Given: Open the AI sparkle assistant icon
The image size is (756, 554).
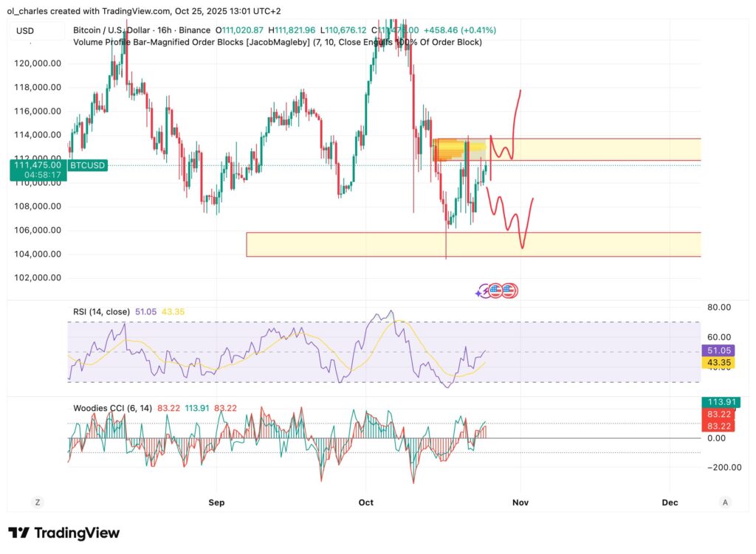Looking at the screenshot, I should 478,292.
